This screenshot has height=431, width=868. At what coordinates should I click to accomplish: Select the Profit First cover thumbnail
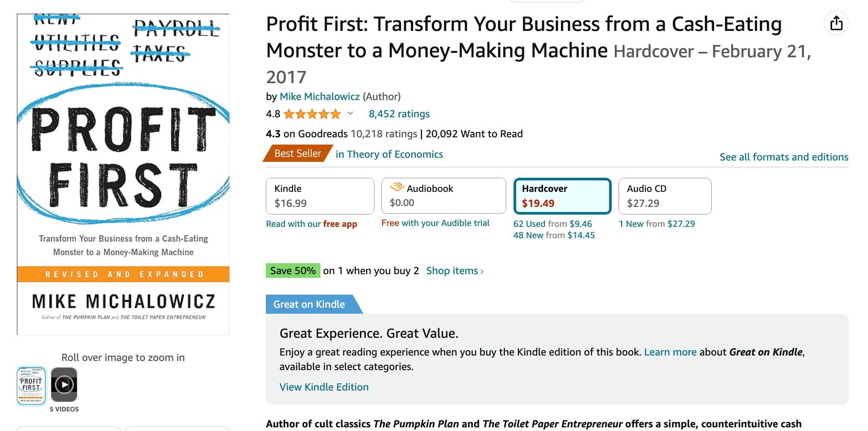tap(31, 386)
